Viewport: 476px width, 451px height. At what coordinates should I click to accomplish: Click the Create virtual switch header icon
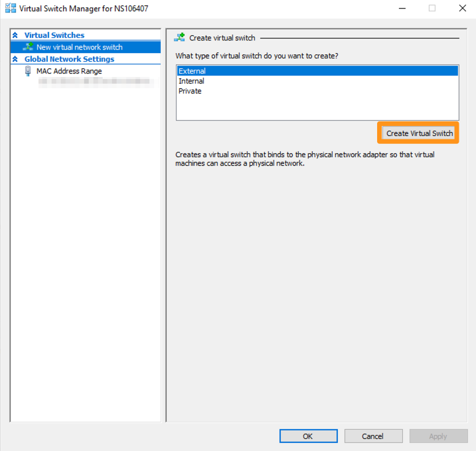(179, 38)
